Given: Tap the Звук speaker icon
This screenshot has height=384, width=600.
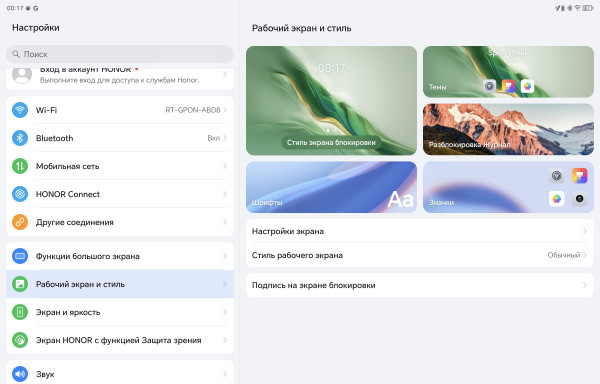Looking at the screenshot, I should (20, 374).
